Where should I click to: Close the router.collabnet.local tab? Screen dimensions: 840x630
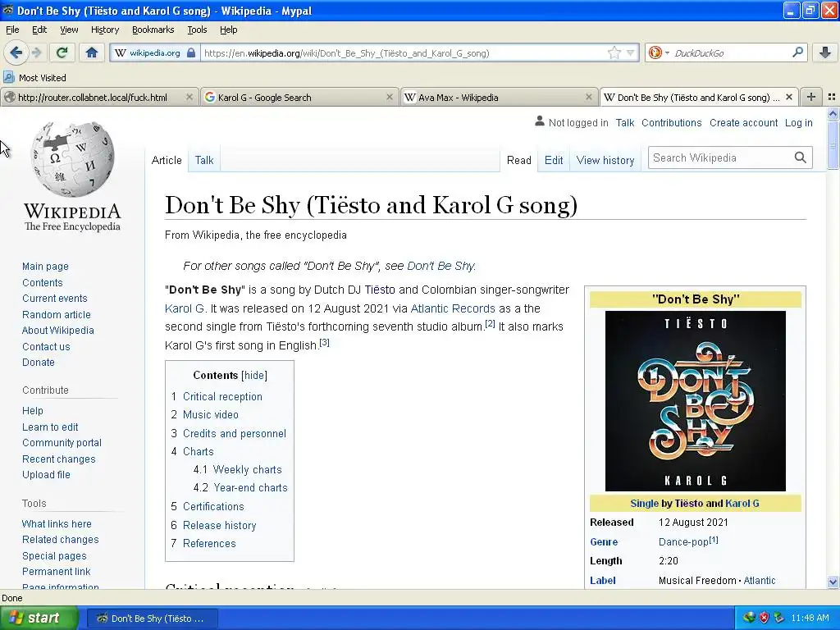pyautogui.click(x=189, y=97)
